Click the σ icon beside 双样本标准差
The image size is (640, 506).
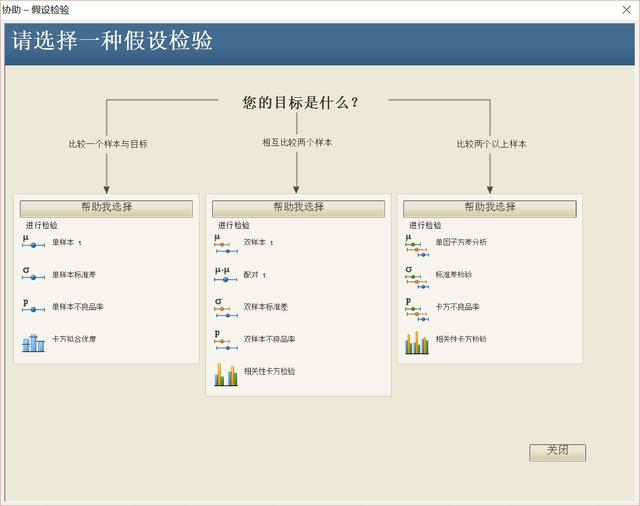pos(226,308)
